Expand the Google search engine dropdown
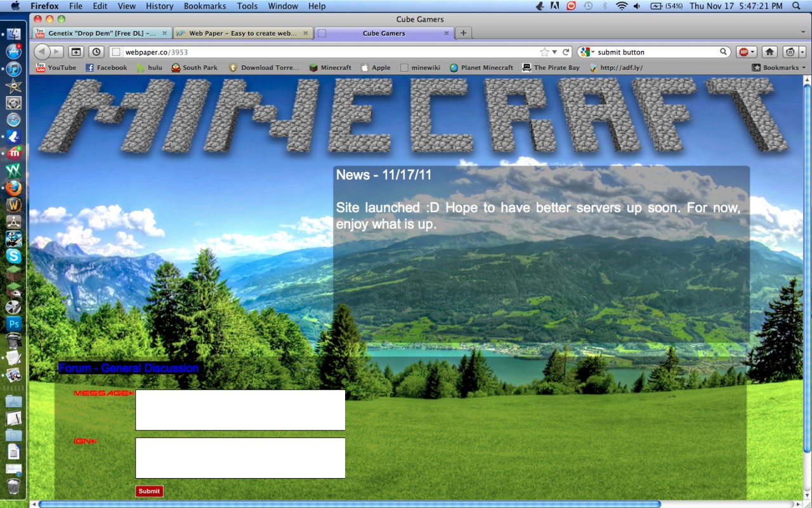This screenshot has height=508, width=812. click(593, 51)
